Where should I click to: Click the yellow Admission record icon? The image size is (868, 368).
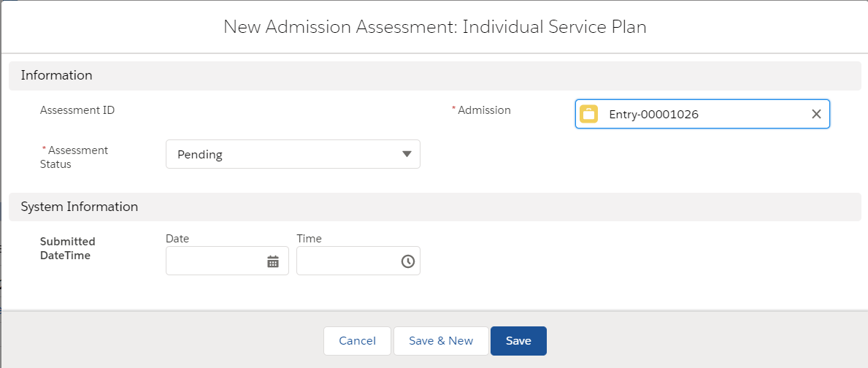coord(588,114)
